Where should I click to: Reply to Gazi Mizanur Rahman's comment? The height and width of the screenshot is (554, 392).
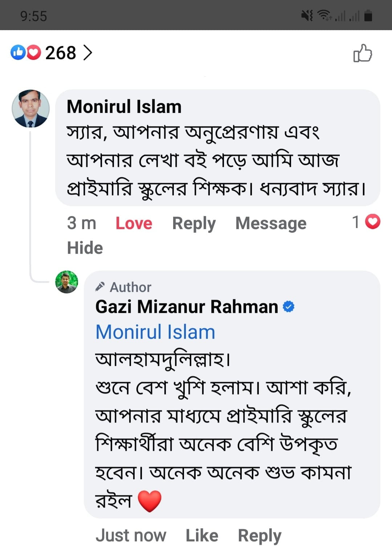tap(260, 535)
